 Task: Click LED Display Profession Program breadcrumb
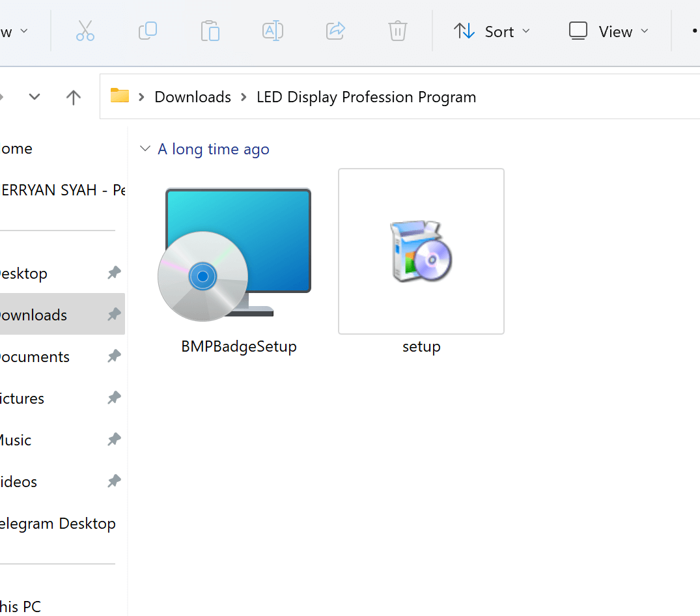(366, 97)
